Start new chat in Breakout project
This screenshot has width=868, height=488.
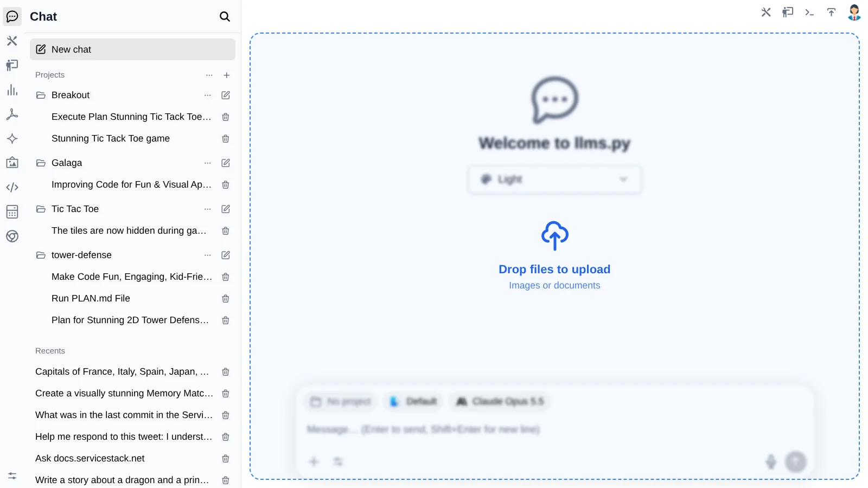pyautogui.click(x=226, y=95)
